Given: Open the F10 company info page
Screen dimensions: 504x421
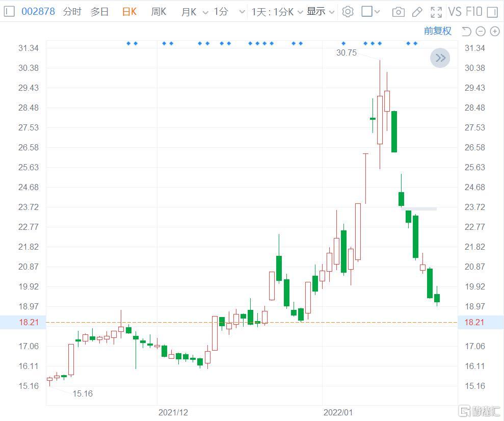Looking at the screenshot, I should 474,12.
